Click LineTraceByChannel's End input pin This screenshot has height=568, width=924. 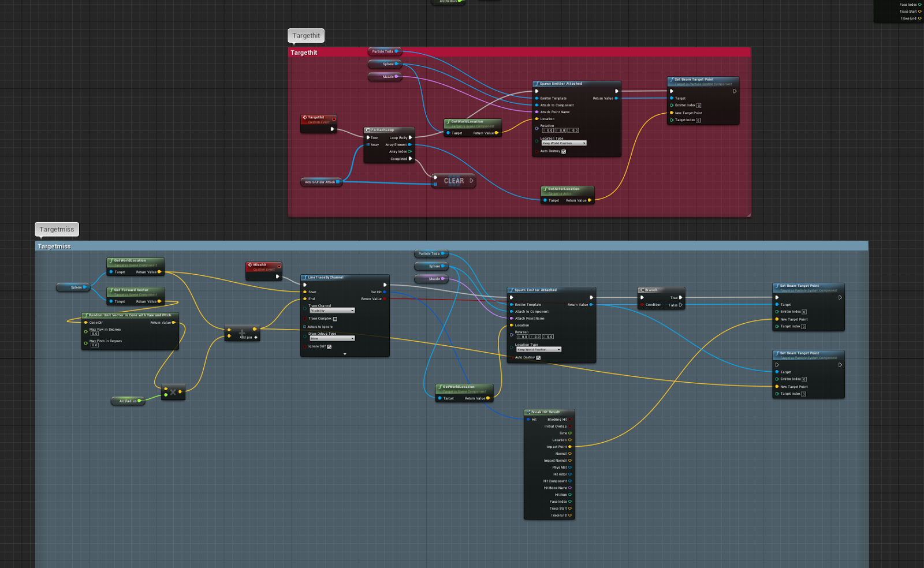tap(305, 299)
